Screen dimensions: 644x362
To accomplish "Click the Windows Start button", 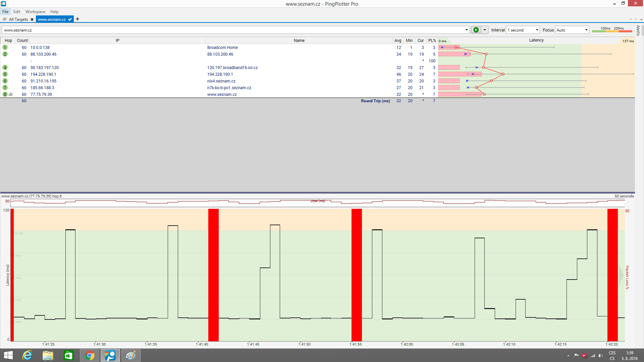I will [8, 355].
